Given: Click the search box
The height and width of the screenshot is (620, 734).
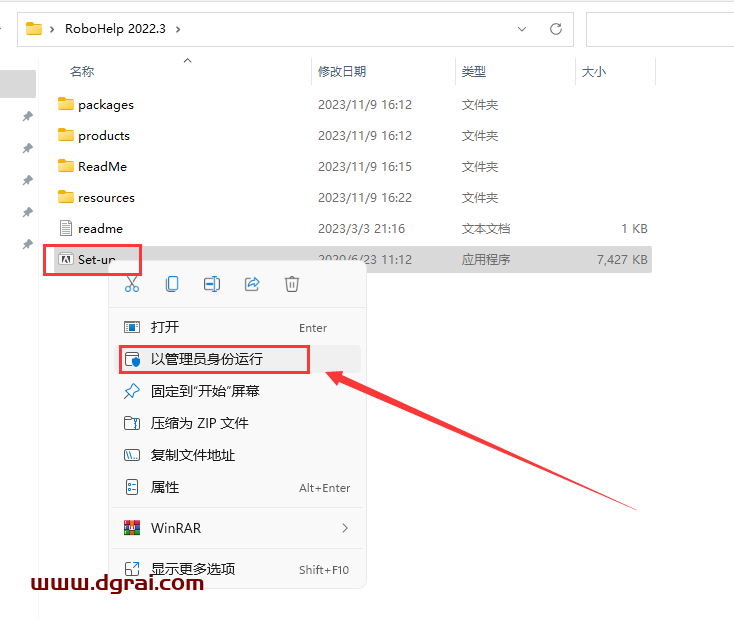Looking at the screenshot, I should pos(660,30).
